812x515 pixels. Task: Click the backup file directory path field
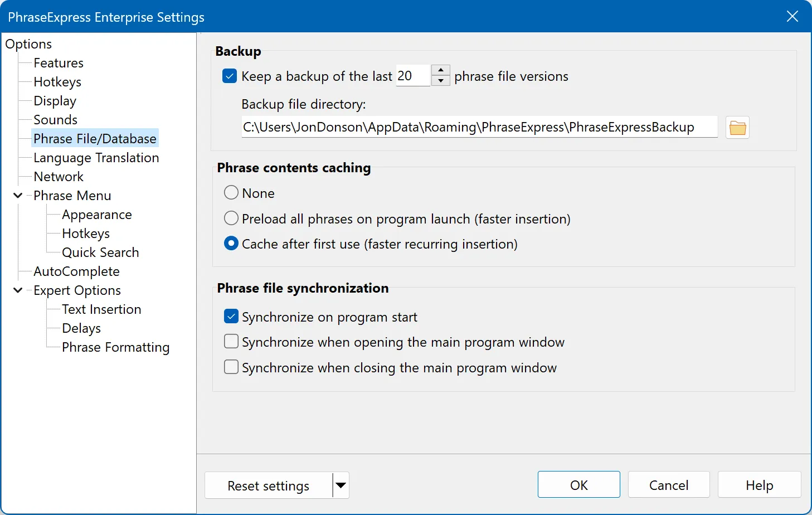point(479,128)
